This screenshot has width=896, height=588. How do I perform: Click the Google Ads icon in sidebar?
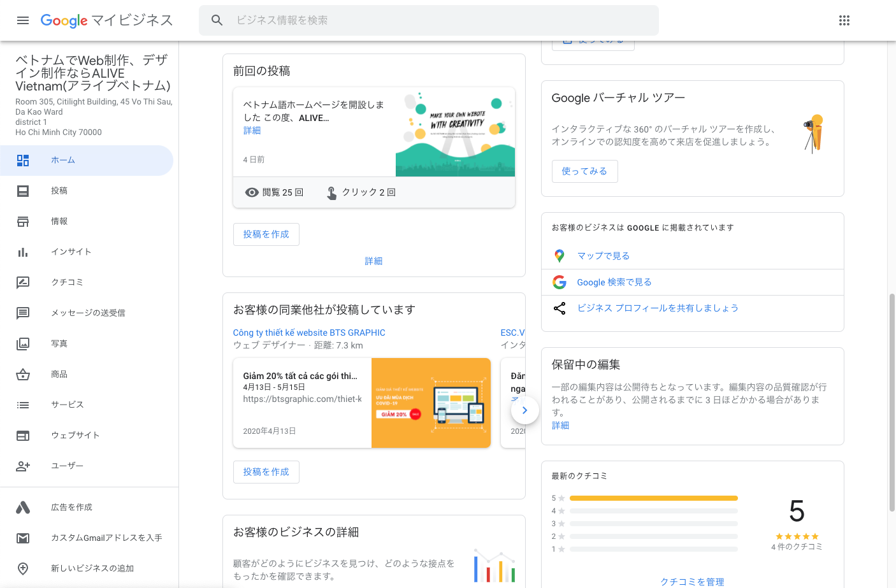[x=23, y=507]
